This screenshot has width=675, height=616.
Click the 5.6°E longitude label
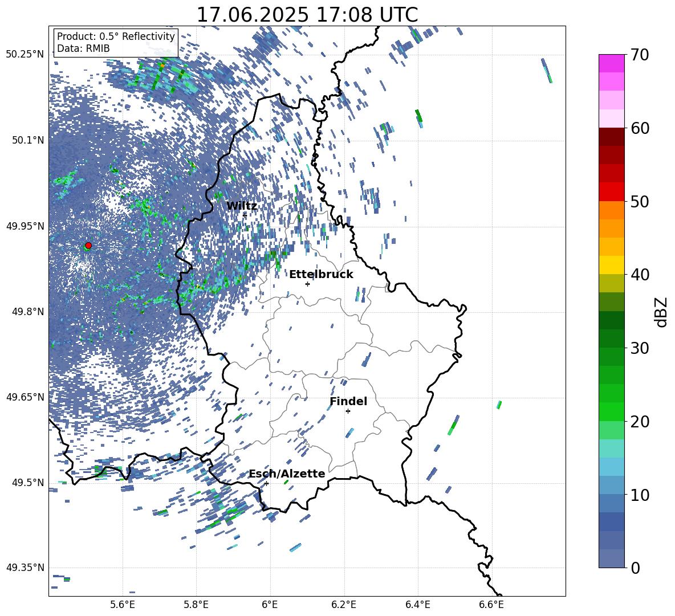pos(123,605)
